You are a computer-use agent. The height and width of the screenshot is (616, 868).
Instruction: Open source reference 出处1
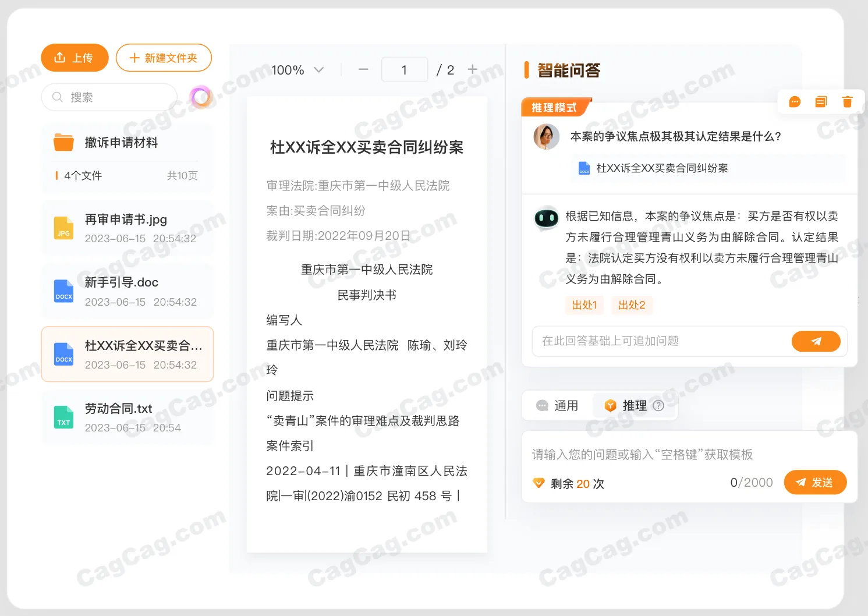coord(584,305)
